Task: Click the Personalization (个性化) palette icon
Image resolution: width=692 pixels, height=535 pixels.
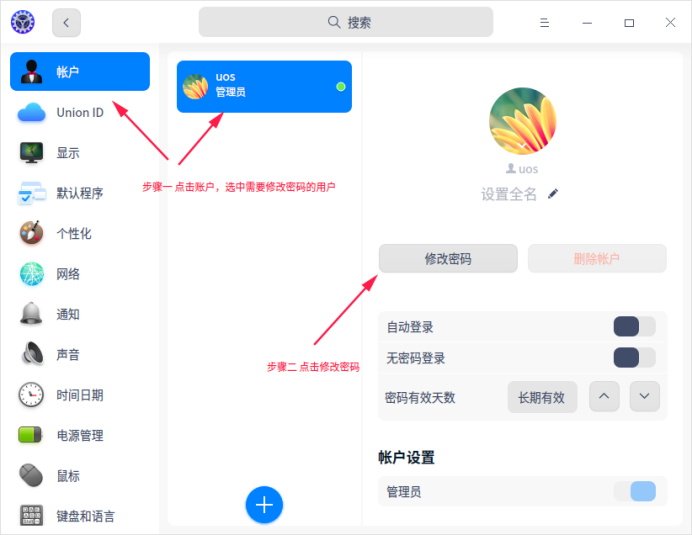Action: [x=31, y=233]
